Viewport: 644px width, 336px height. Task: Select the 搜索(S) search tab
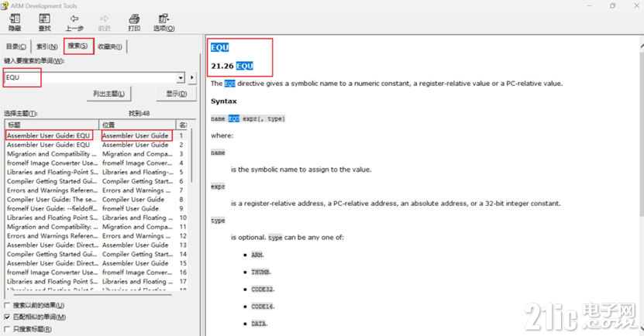[x=78, y=46]
